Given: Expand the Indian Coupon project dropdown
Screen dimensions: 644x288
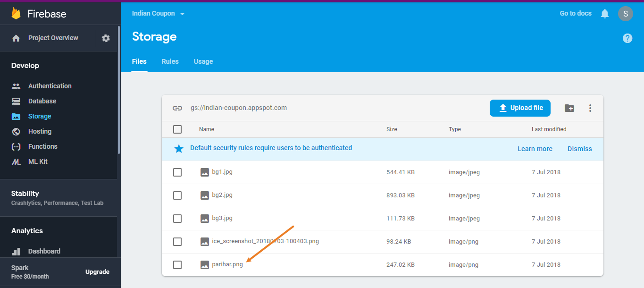Looking at the screenshot, I should pos(159,14).
